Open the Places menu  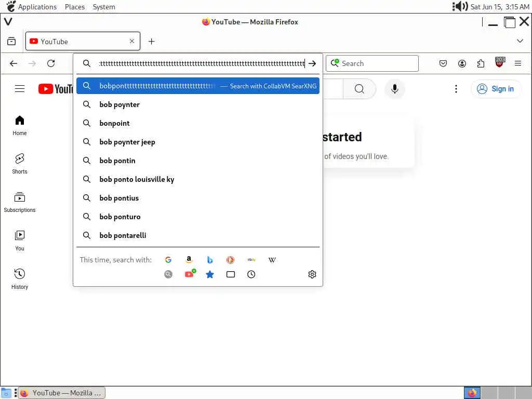[x=75, y=7]
